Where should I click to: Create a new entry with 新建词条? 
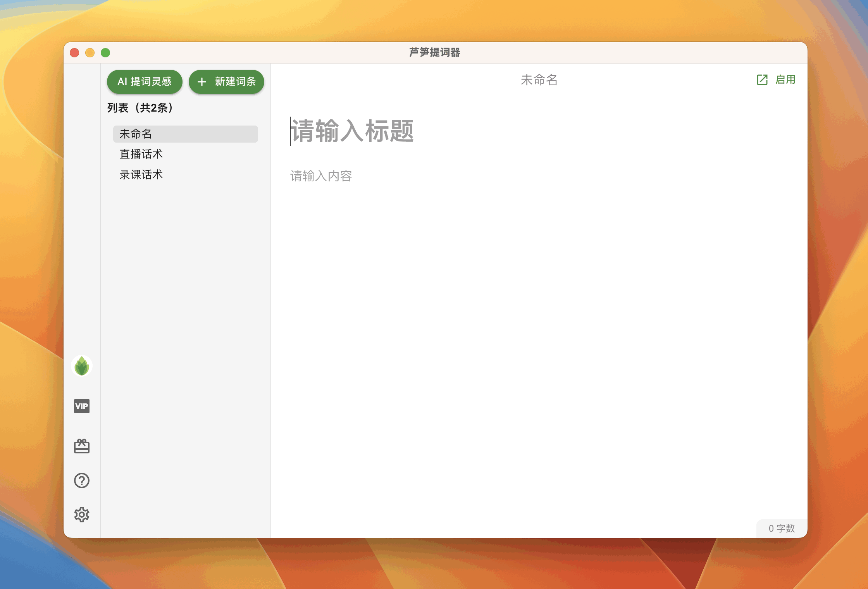coord(226,82)
